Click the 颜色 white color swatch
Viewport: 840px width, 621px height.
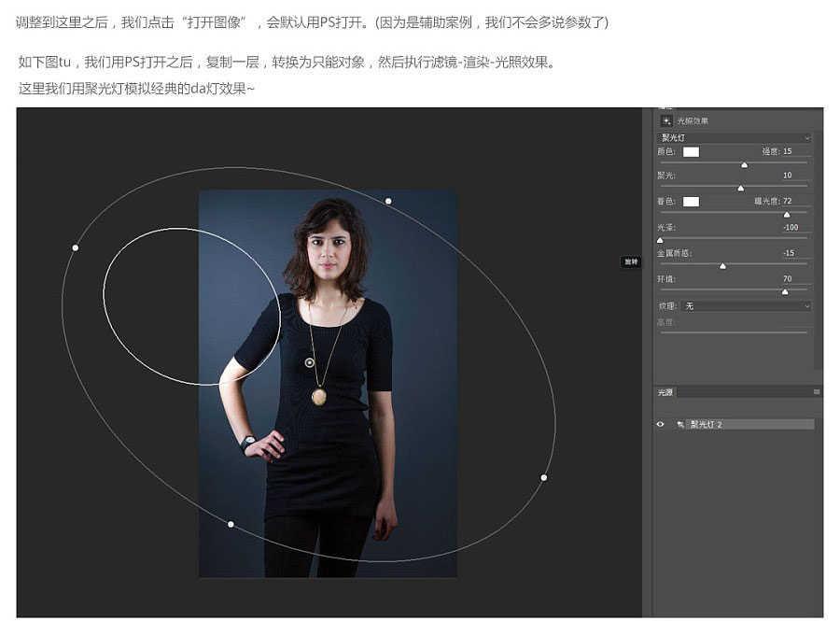[x=691, y=151]
